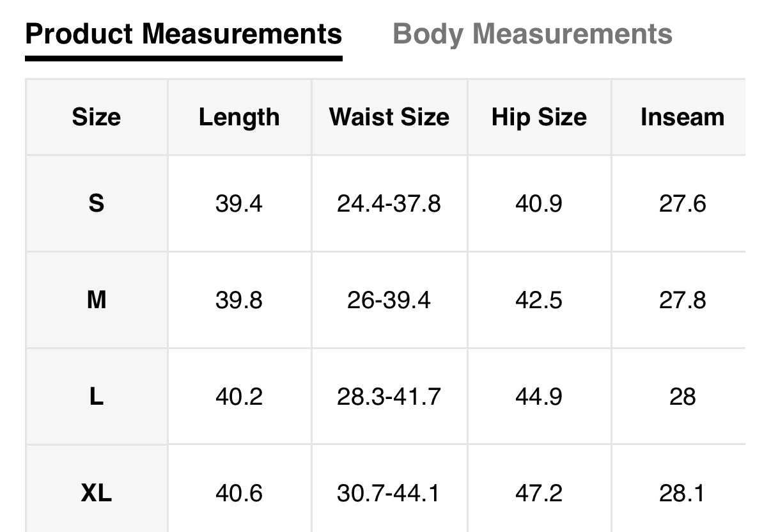This screenshot has height=532, width=771.
Task: Click the 40.6 length value for XL
Action: pyautogui.click(x=239, y=493)
